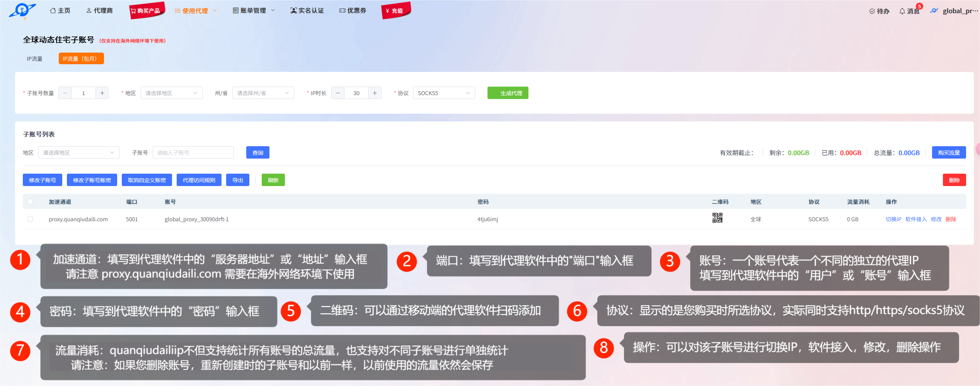980x386 pixels.
Task: Click the 切换IP link in row
Action: [893, 219]
